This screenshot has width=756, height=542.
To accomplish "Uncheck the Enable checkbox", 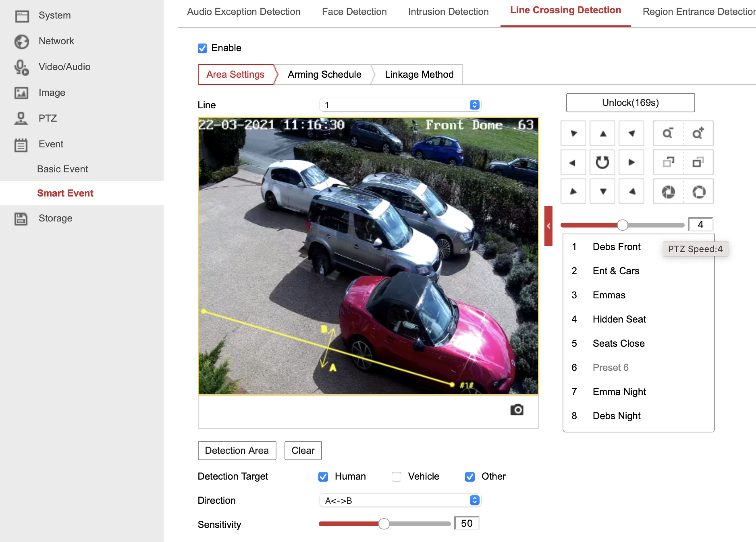I will (202, 48).
